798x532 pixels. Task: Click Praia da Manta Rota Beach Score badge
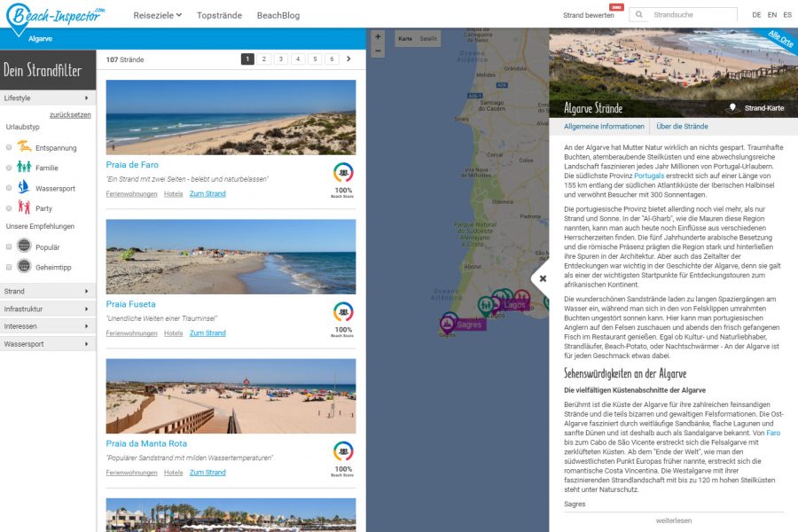click(343, 451)
